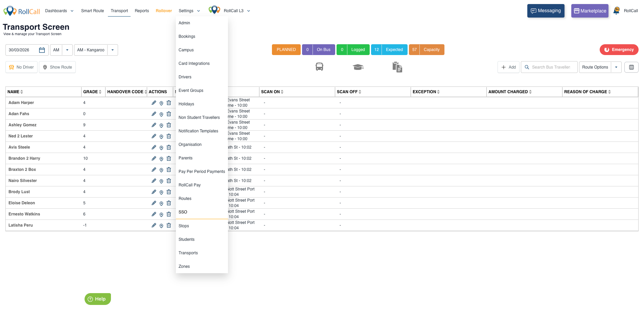
Task: Open the AM period dropdown arrow
Action: (67, 50)
